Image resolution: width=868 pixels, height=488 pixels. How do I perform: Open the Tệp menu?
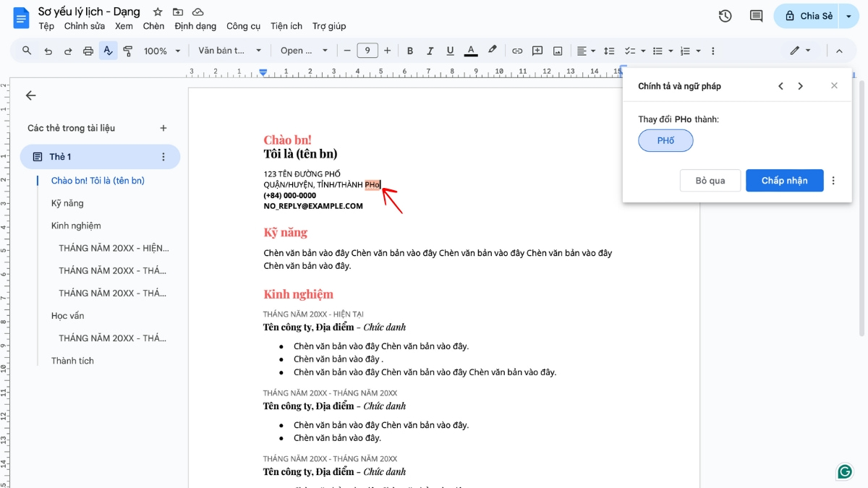pyautogui.click(x=46, y=26)
